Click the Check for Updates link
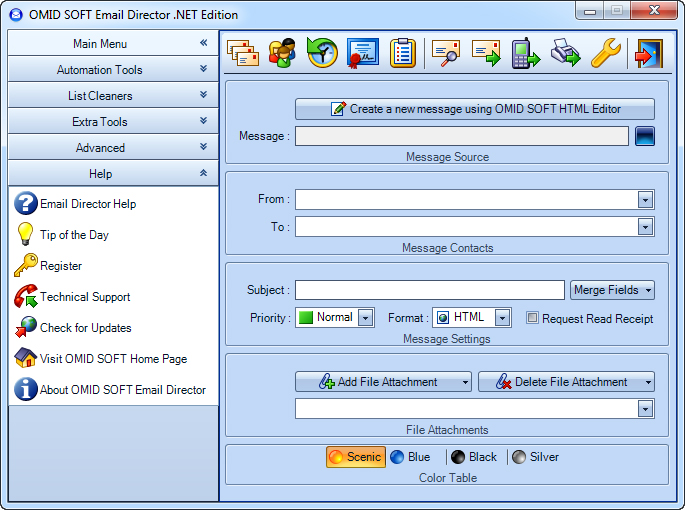685x510 pixels. click(86, 328)
